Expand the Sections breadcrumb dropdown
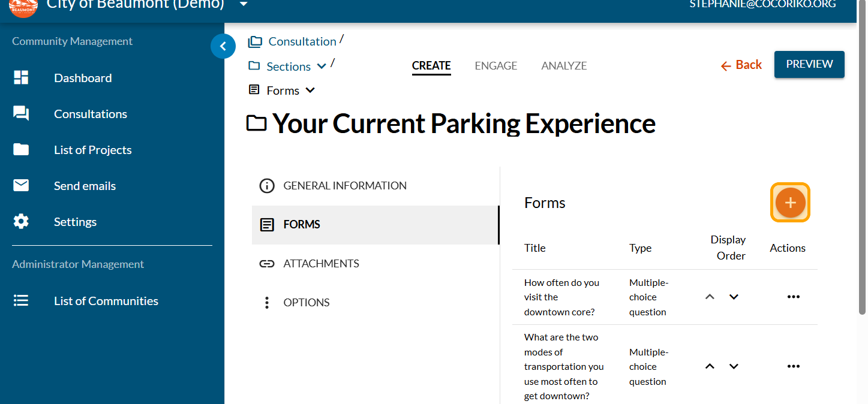This screenshot has height=404, width=868. coord(322,67)
